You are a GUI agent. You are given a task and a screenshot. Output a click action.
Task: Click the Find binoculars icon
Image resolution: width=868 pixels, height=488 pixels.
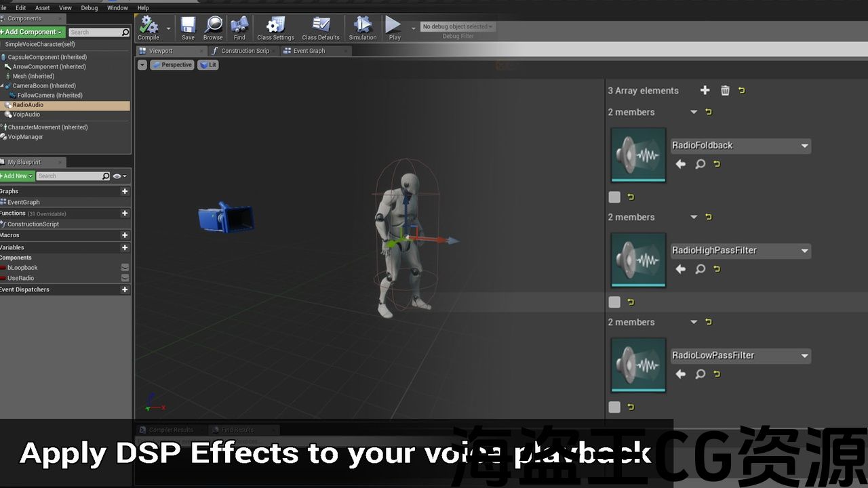(x=239, y=26)
